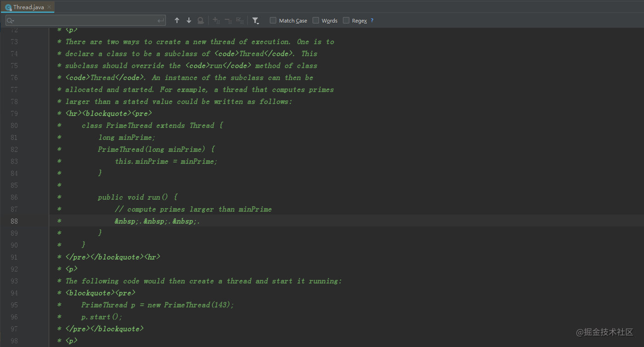The image size is (644, 347).
Task: Click the class icon on the Thread.java tab
Action: (8, 7)
